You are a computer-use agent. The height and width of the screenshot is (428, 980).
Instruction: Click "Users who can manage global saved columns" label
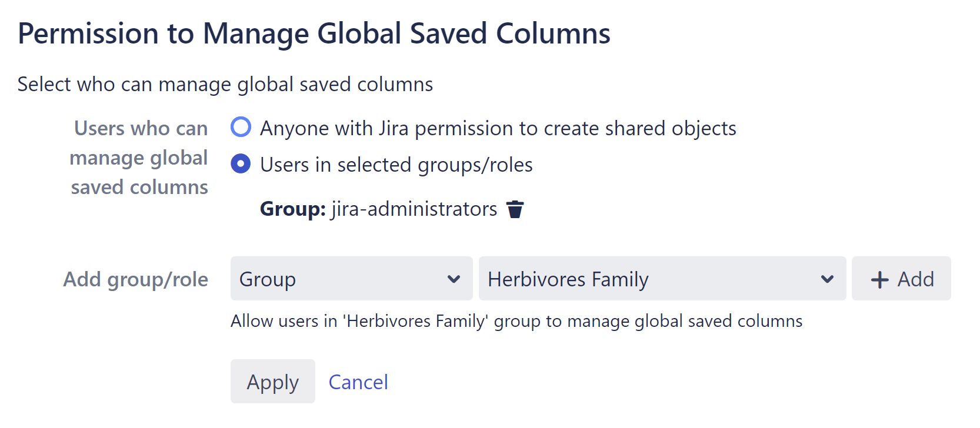coord(139,158)
